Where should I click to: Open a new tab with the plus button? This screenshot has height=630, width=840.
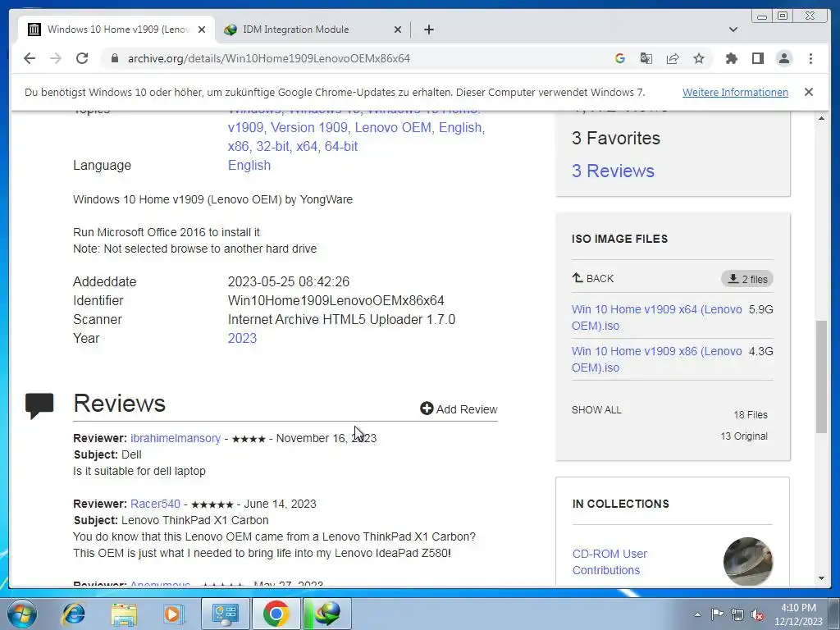pos(428,30)
